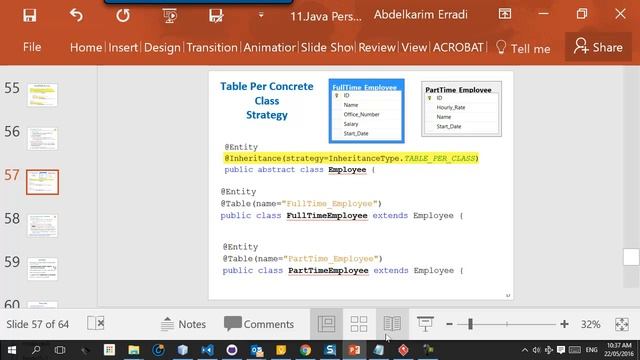
Task: Open the Review ribbon tab
Action: pyautogui.click(x=377, y=47)
